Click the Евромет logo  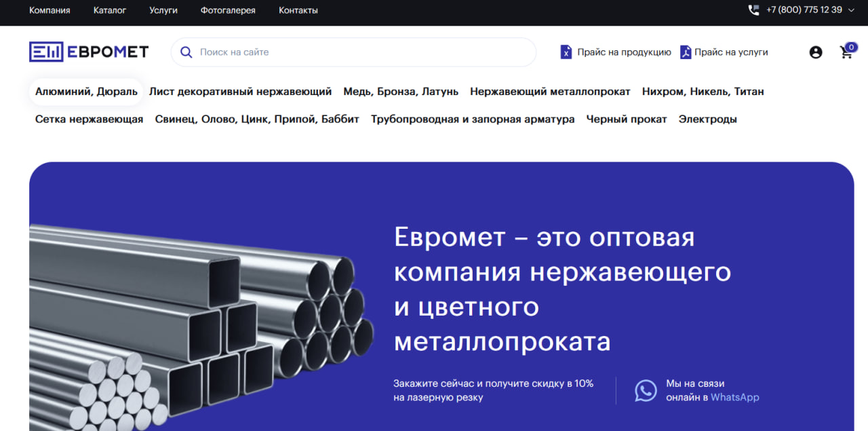pyautogui.click(x=89, y=52)
